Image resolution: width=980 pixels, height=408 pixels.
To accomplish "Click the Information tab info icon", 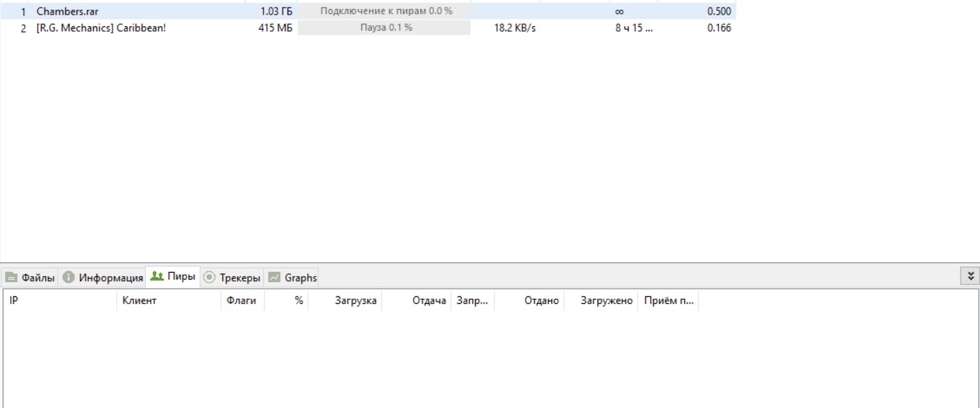I will pos(68,278).
